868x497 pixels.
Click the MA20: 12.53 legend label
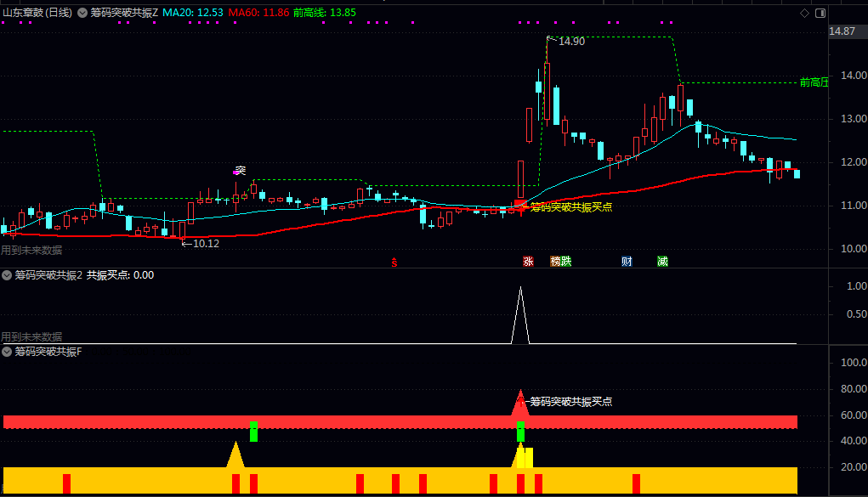tap(193, 13)
